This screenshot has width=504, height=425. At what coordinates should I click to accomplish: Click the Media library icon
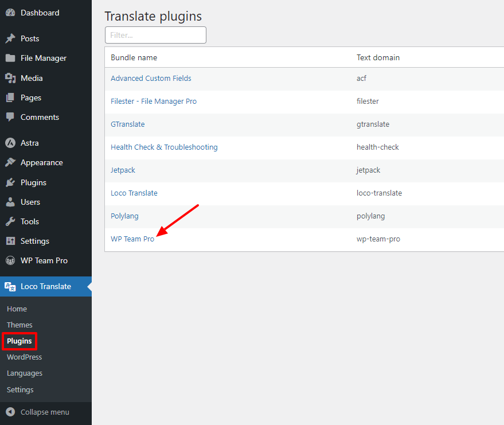tap(10, 78)
